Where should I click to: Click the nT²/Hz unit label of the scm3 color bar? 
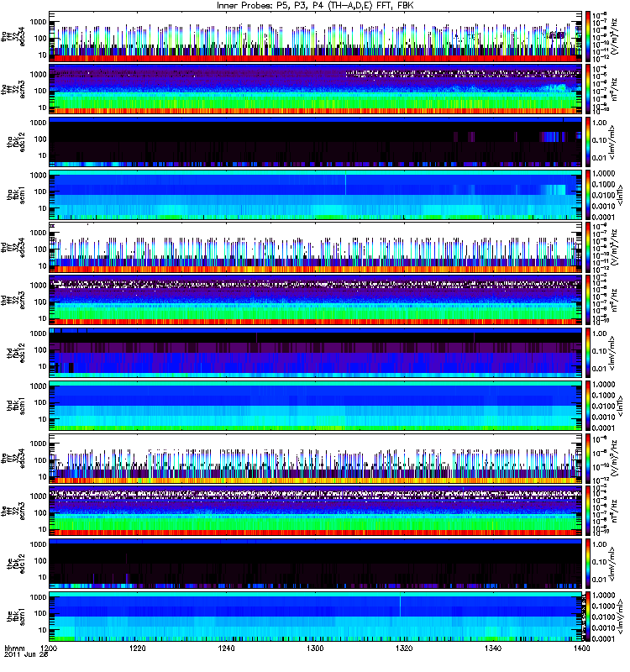[x=613, y=511]
